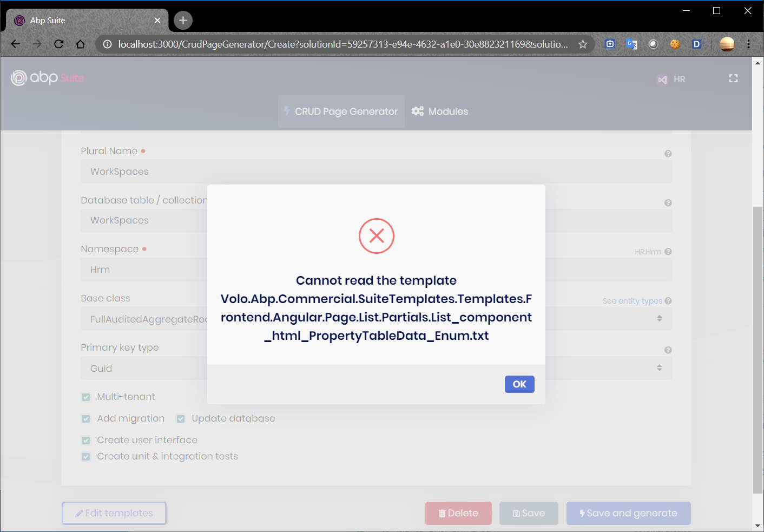This screenshot has height=532, width=764.
Task: Click the Save and generate button
Action: tap(628, 513)
